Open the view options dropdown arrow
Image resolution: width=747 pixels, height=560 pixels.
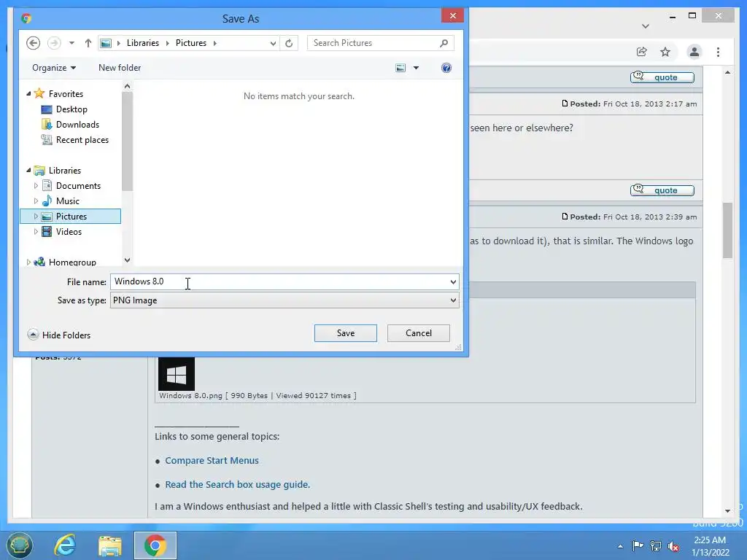(416, 68)
